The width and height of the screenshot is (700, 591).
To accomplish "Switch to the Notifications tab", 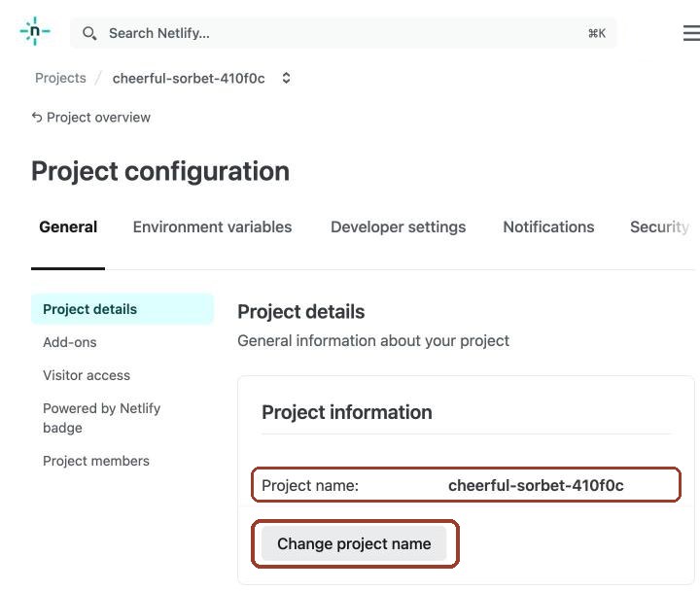I will (548, 226).
